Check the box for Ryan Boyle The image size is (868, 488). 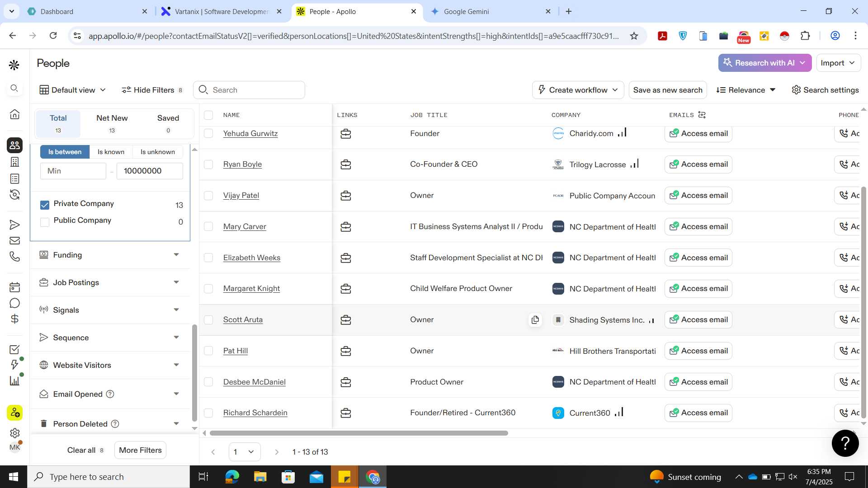coord(208,164)
